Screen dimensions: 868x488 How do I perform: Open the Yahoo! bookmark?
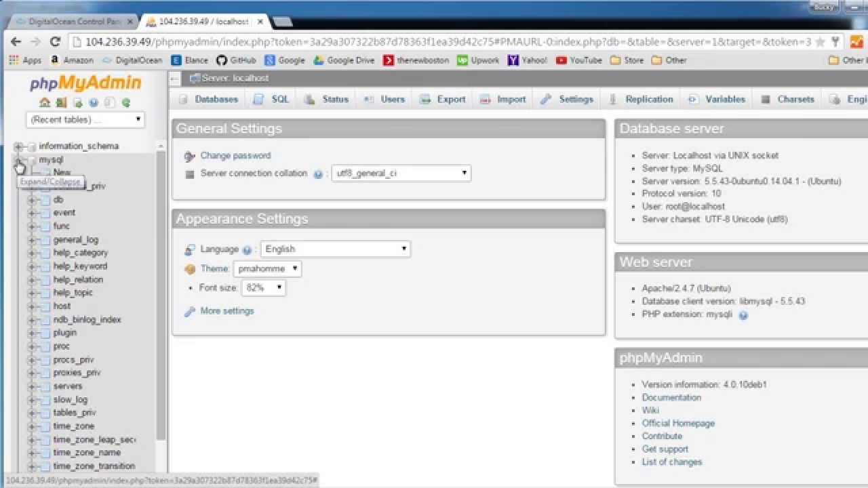click(x=527, y=60)
